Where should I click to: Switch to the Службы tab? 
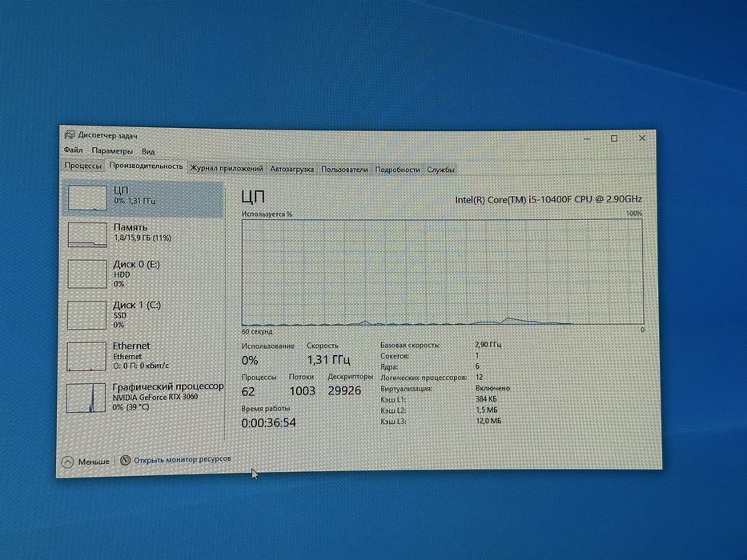pos(440,169)
